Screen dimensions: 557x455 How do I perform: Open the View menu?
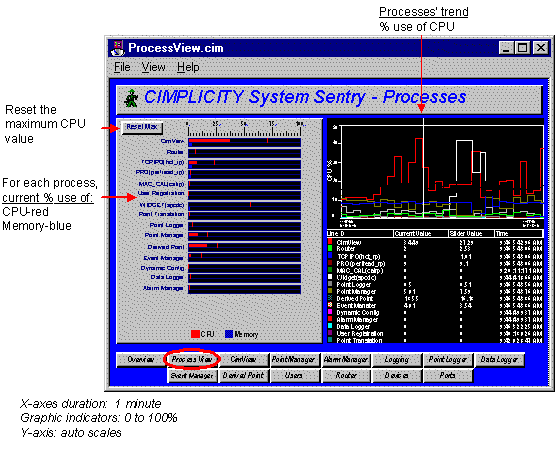[x=153, y=67]
